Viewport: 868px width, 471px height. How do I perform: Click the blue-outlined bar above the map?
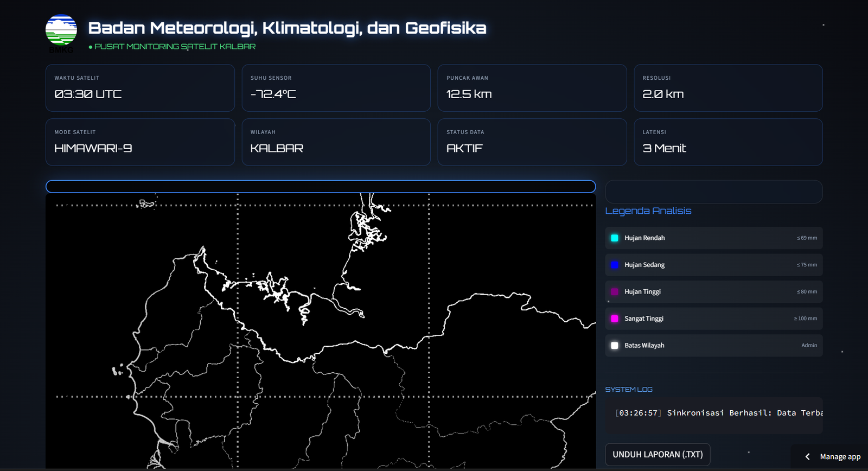click(320, 187)
